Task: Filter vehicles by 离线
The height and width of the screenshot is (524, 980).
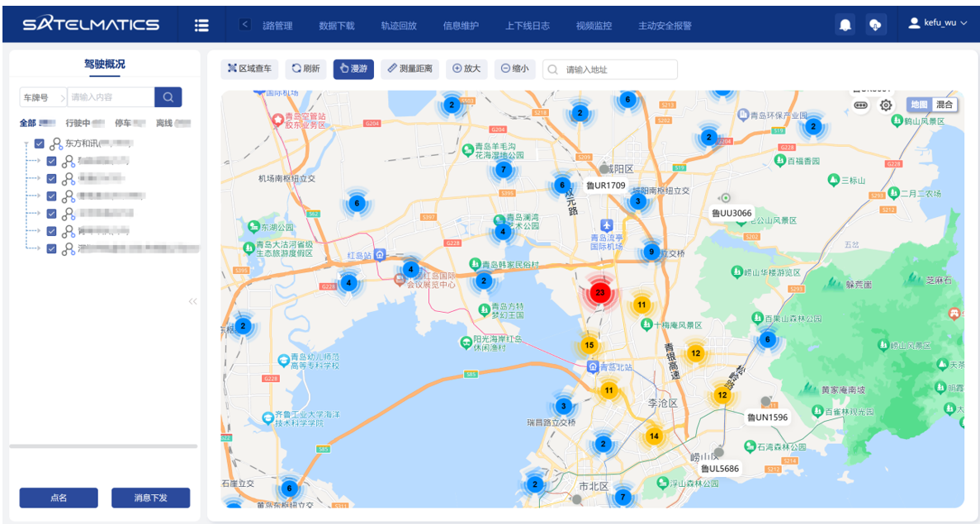Action: point(163,123)
